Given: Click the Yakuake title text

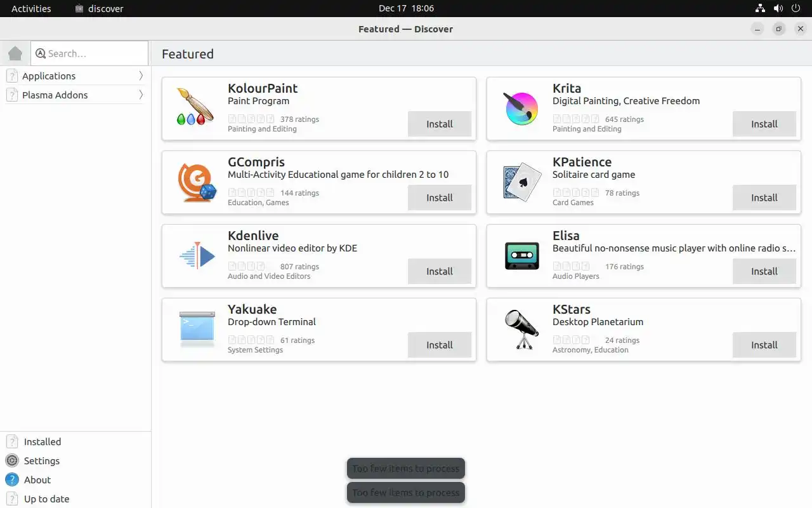Looking at the screenshot, I should click(252, 309).
